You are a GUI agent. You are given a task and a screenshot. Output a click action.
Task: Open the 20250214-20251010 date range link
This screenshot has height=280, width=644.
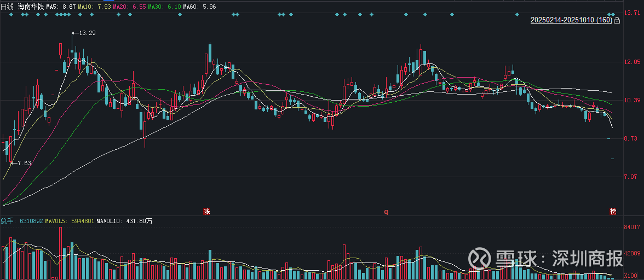click(571, 20)
